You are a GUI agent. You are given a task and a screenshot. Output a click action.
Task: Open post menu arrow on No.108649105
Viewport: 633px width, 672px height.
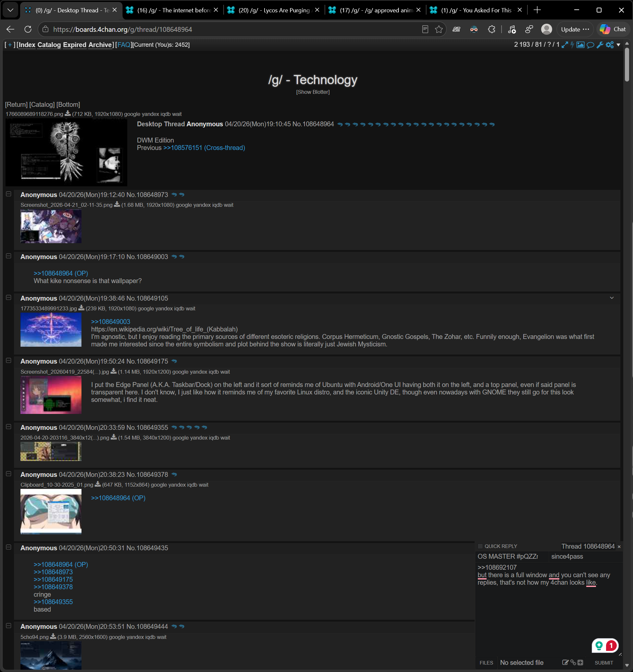[611, 298]
